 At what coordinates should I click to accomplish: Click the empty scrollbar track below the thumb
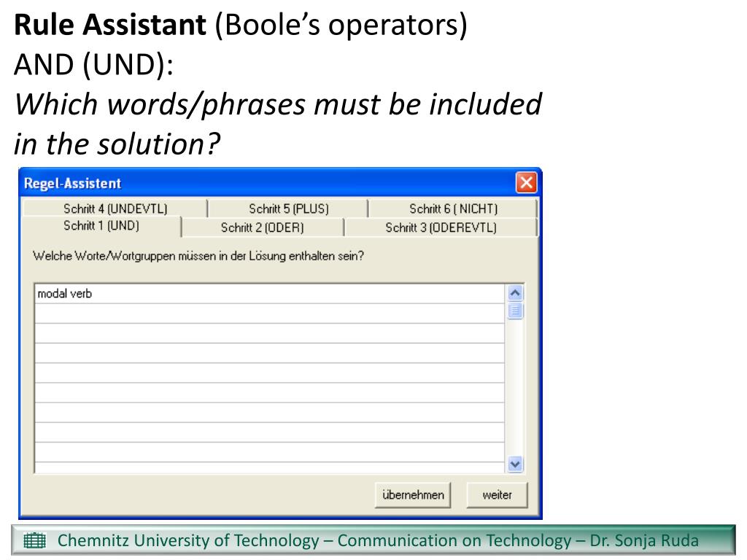[x=515, y=386]
